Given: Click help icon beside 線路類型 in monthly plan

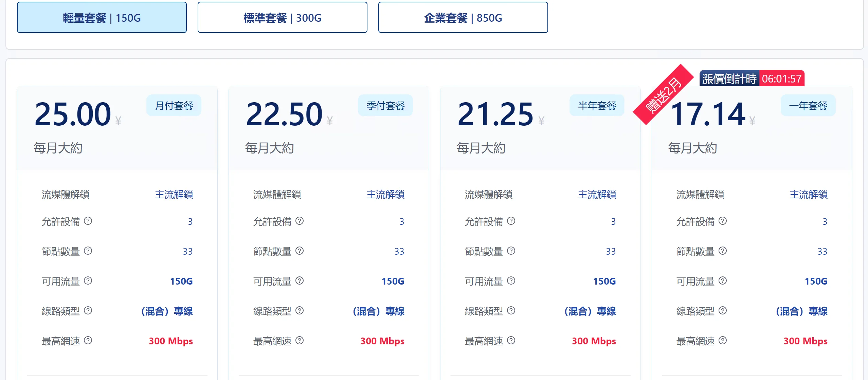Looking at the screenshot, I should (x=88, y=311).
